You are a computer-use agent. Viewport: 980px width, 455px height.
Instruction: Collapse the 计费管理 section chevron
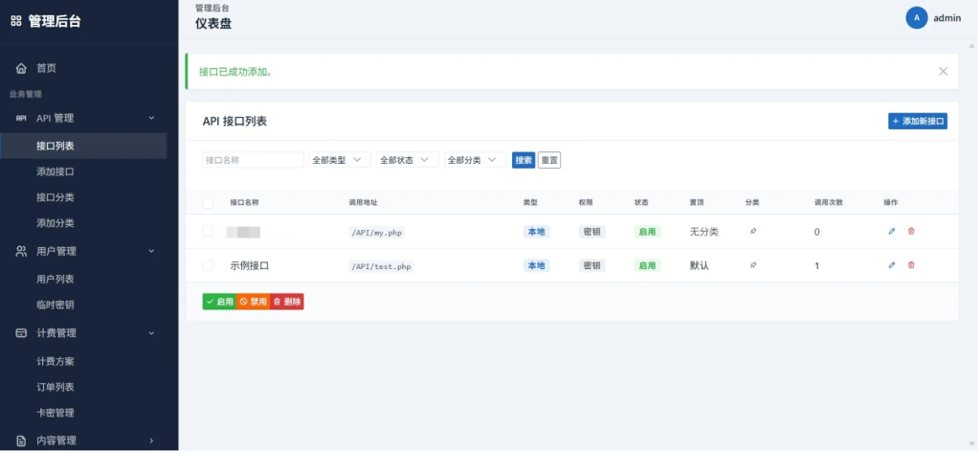click(x=151, y=333)
